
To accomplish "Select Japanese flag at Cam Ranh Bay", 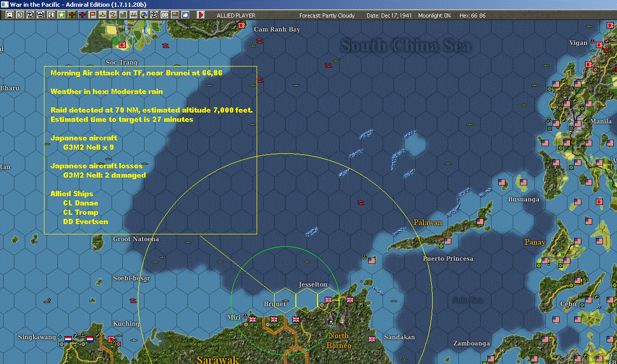I will point(242,25).
